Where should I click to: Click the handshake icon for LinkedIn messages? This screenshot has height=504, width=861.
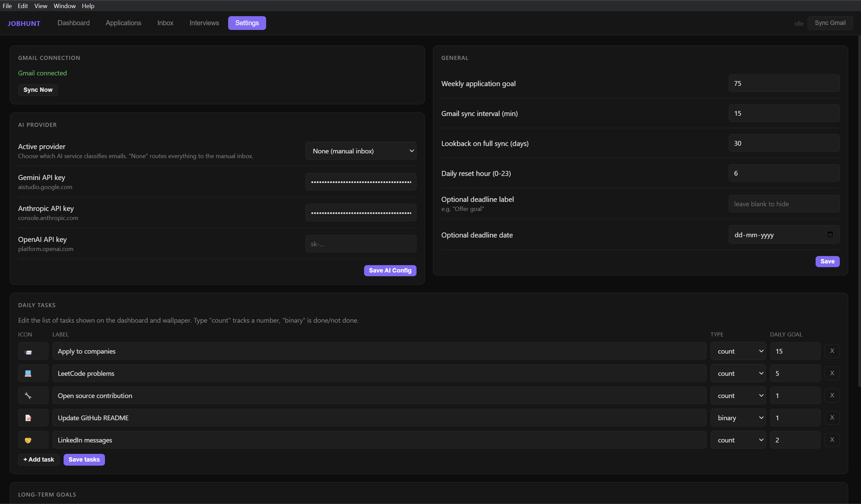coord(28,440)
